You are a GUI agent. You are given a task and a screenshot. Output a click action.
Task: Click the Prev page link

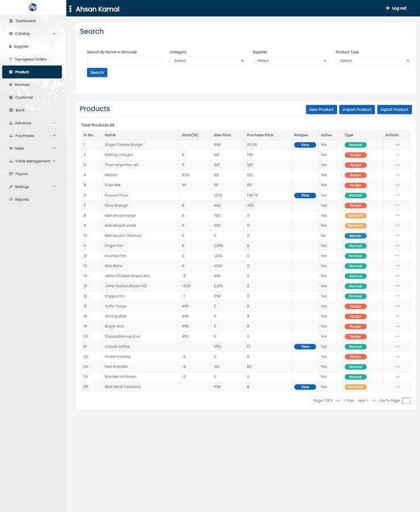[x=349, y=400]
